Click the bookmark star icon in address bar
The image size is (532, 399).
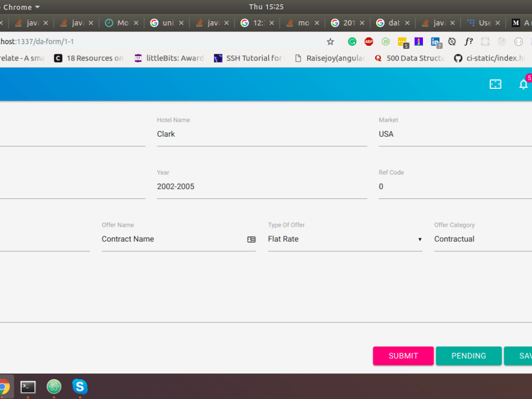click(x=330, y=41)
